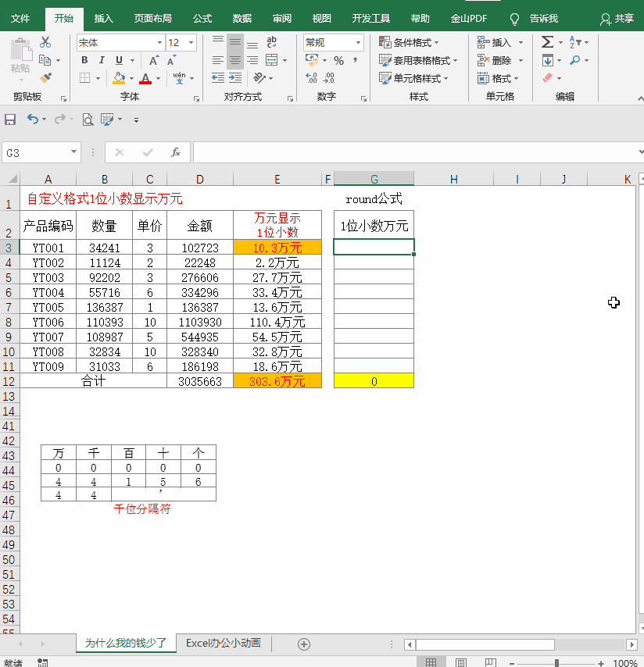Apply percent style
This screenshot has width=644, height=667.
[x=339, y=60]
